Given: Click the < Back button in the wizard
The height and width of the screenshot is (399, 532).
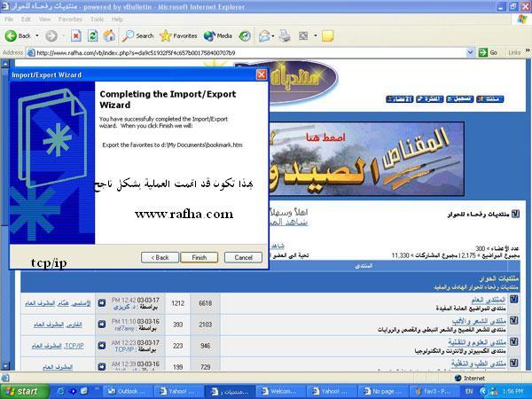Looking at the screenshot, I should tap(160, 257).
